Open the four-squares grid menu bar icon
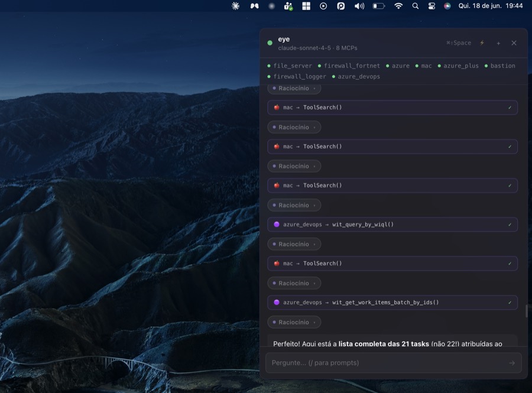The image size is (532, 393). click(x=306, y=6)
